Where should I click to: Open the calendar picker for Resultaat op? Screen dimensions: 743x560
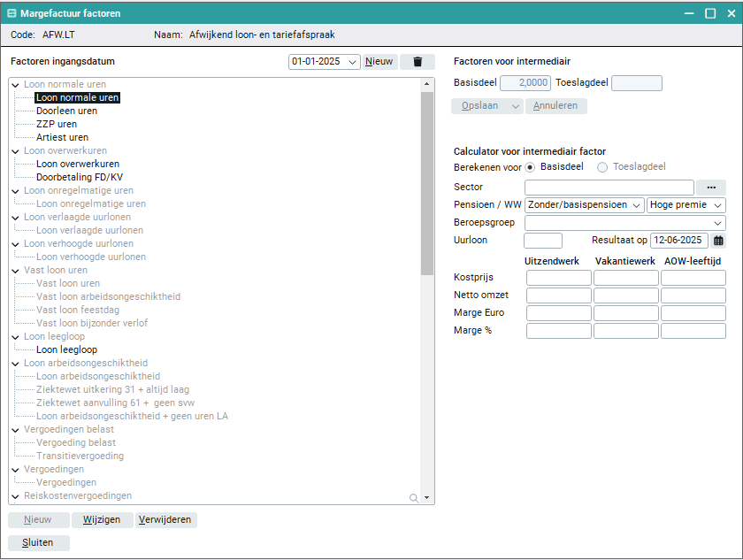tap(718, 241)
